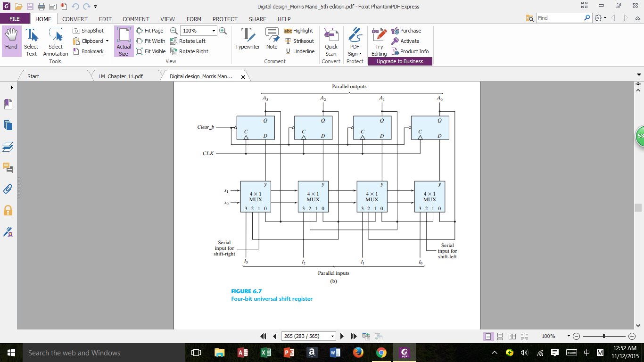Open the Bookmarks side panel
The height and width of the screenshot is (362, 644).
[x=8, y=104]
